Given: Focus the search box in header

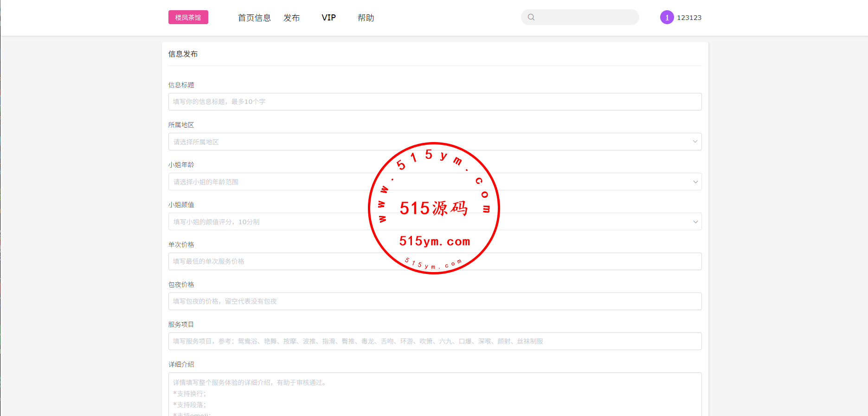Looking at the screenshot, I should (x=586, y=17).
